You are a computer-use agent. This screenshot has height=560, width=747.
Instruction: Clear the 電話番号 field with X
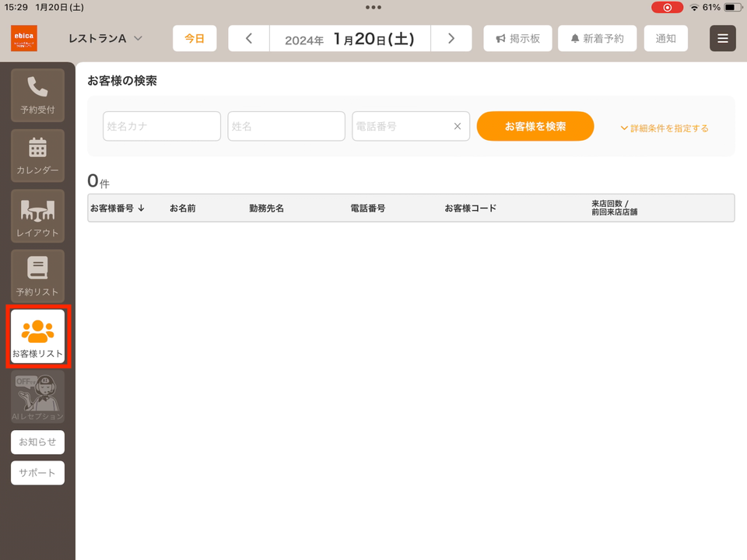[458, 126]
